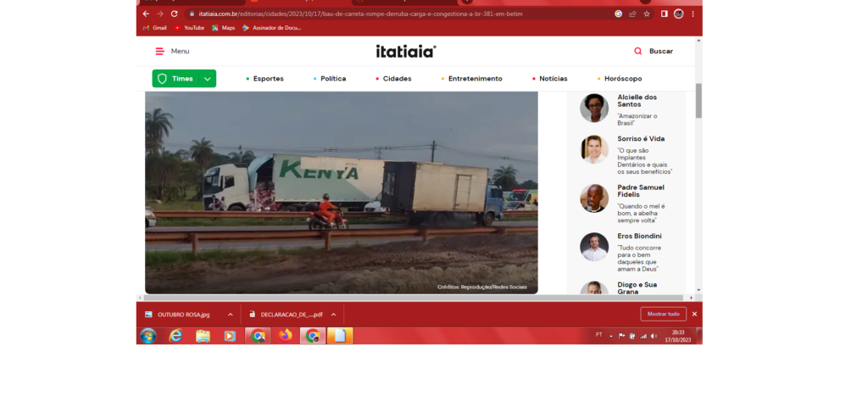Click the Itatiaia logo
The image size is (868, 413).
pyautogui.click(x=406, y=51)
